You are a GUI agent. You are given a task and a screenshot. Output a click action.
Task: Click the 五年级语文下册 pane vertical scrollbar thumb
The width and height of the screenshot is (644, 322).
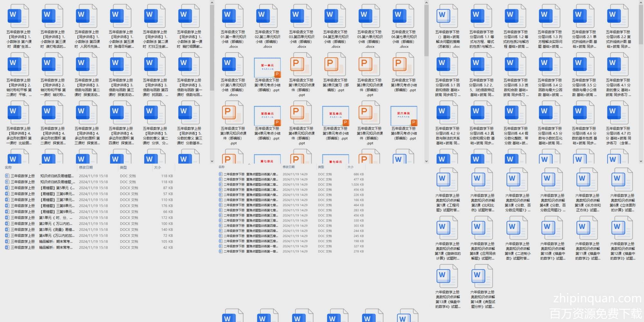click(426, 31)
